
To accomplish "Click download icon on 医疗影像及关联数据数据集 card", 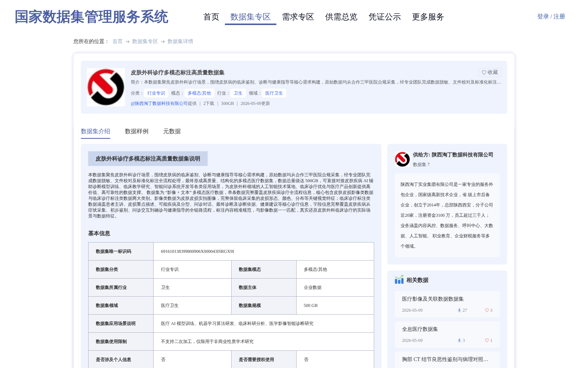I will coord(459,310).
